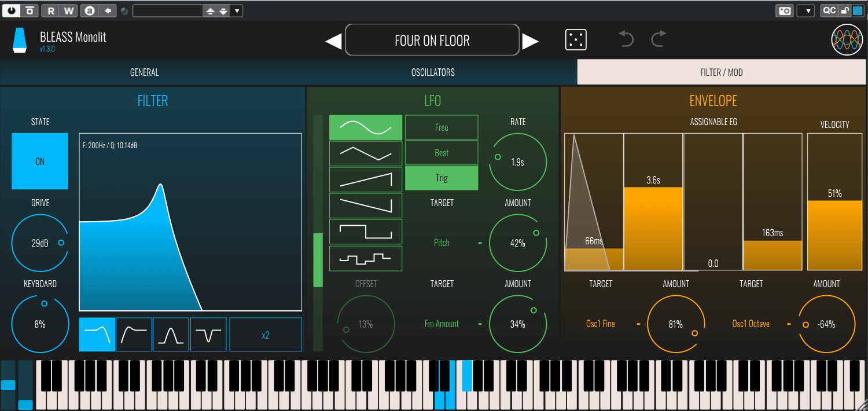Screen dimensions: 868x411
Task: Switch LFO to Beat sync mode
Action: tap(442, 153)
